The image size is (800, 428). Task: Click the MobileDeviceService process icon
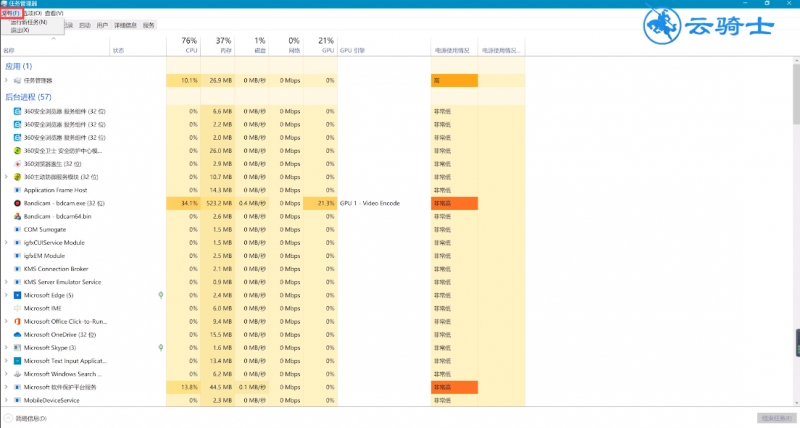pos(17,400)
